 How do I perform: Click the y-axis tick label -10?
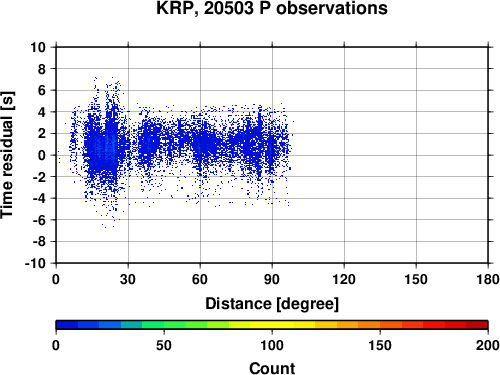pyautogui.click(x=35, y=263)
